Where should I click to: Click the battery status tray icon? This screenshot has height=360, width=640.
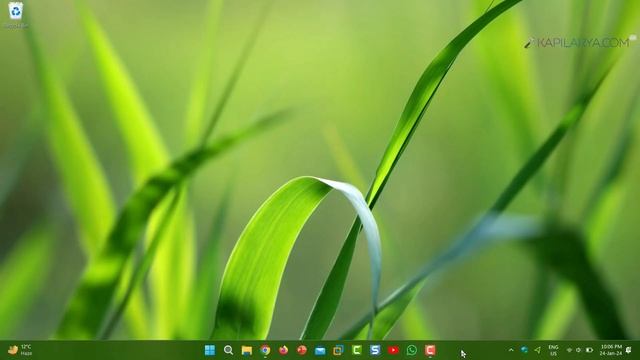(589, 350)
